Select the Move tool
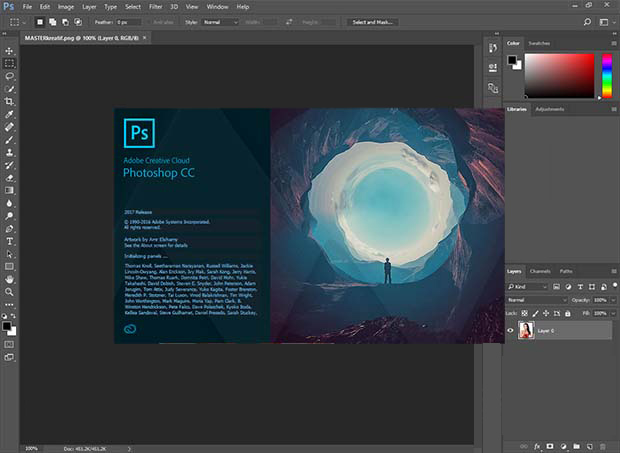Viewport: 620px width, 453px height. pyautogui.click(x=9, y=51)
